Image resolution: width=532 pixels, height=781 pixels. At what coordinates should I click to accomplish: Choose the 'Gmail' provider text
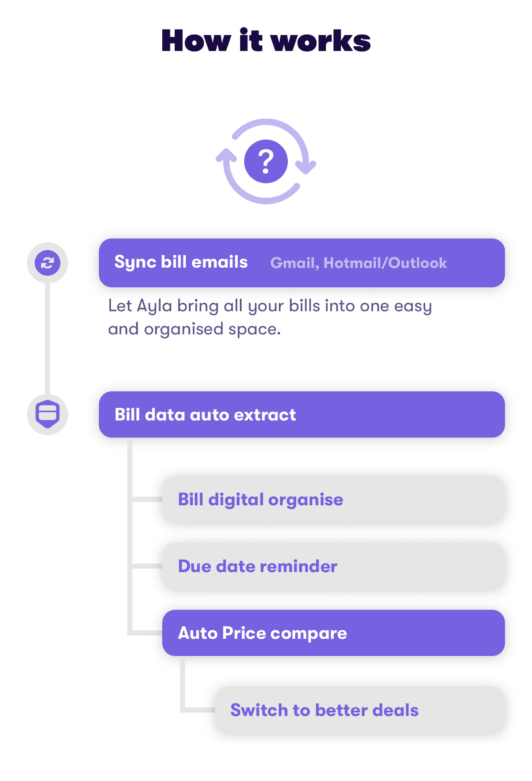294,263
